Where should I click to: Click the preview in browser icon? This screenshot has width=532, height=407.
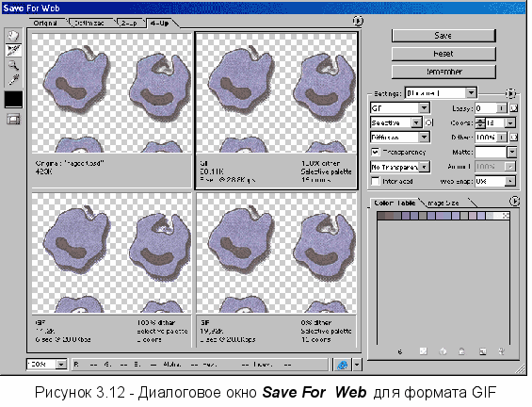342,365
